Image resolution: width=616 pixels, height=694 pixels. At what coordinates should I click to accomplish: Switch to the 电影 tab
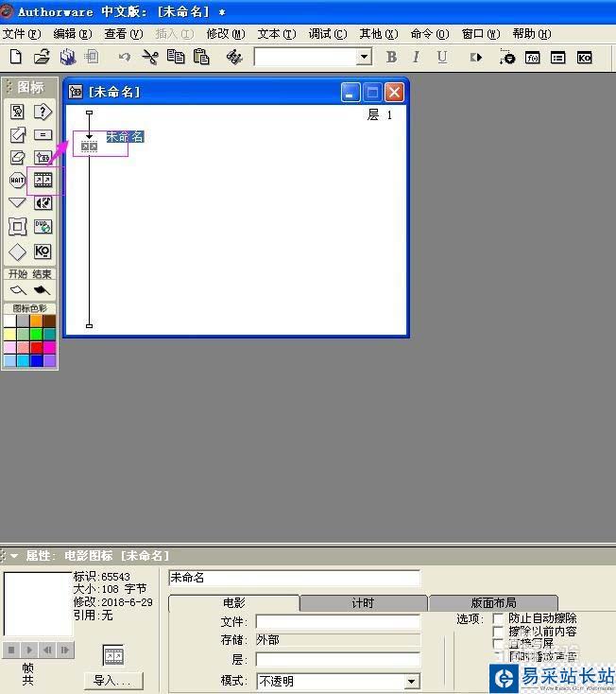click(234, 603)
